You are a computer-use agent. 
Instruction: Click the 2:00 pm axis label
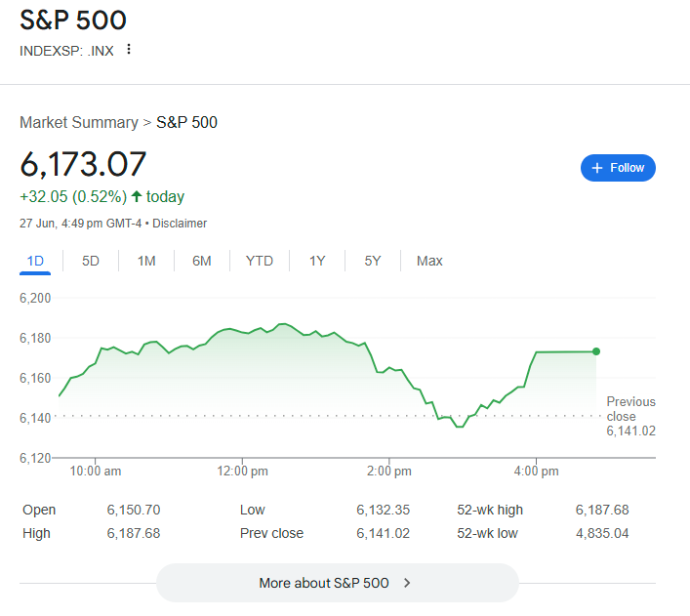[389, 472]
